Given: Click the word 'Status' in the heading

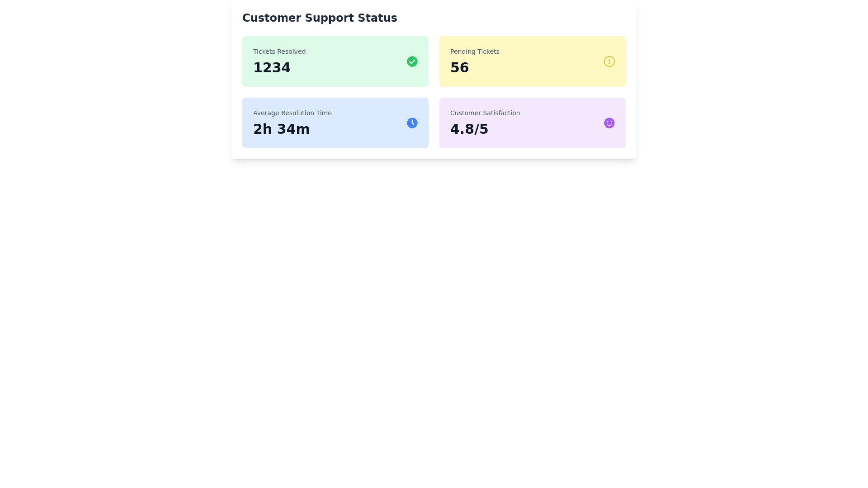Looking at the screenshot, I should (377, 18).
